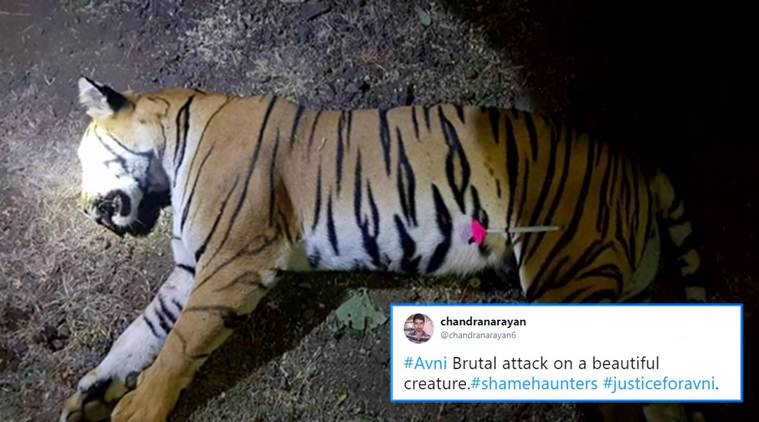Click chandranarayan's profile avatar
This screenshot has width=759, height=422.
[x=419, y=328]
